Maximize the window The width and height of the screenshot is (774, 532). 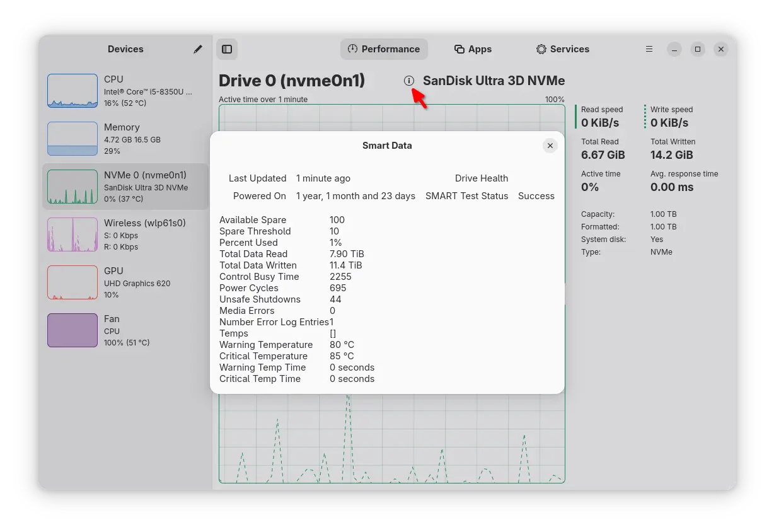698,49
